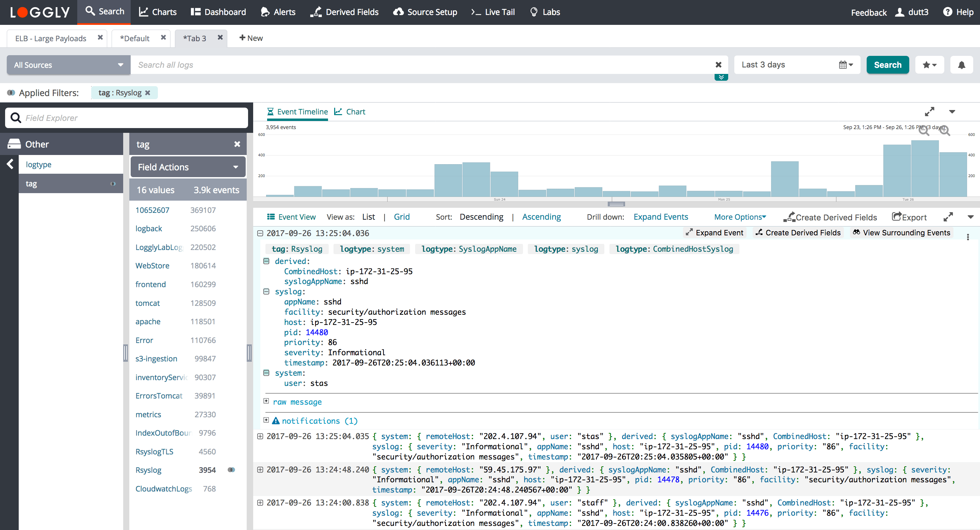Collapse the field explorer with the left chevron

point(10,164)
